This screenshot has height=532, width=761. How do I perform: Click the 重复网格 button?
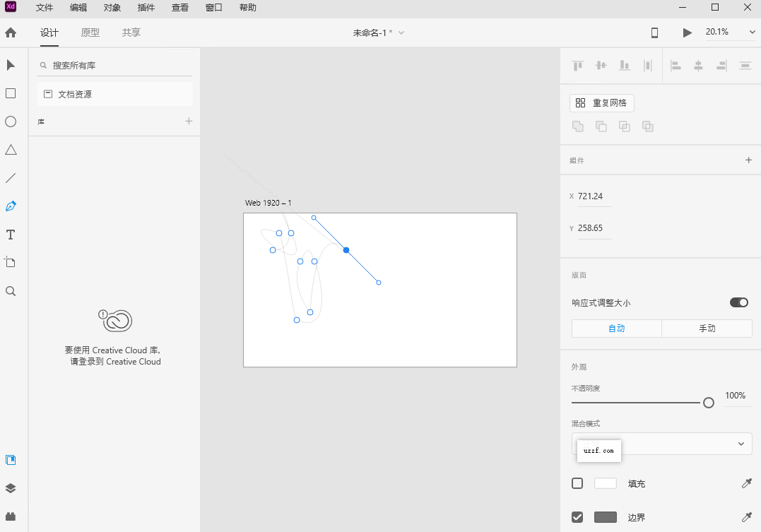(601, 102)
